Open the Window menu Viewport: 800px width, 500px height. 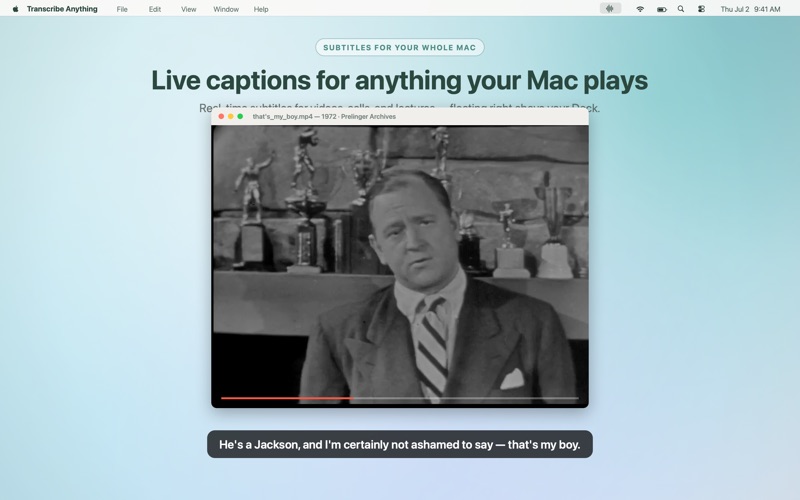[x=226, y=9]
